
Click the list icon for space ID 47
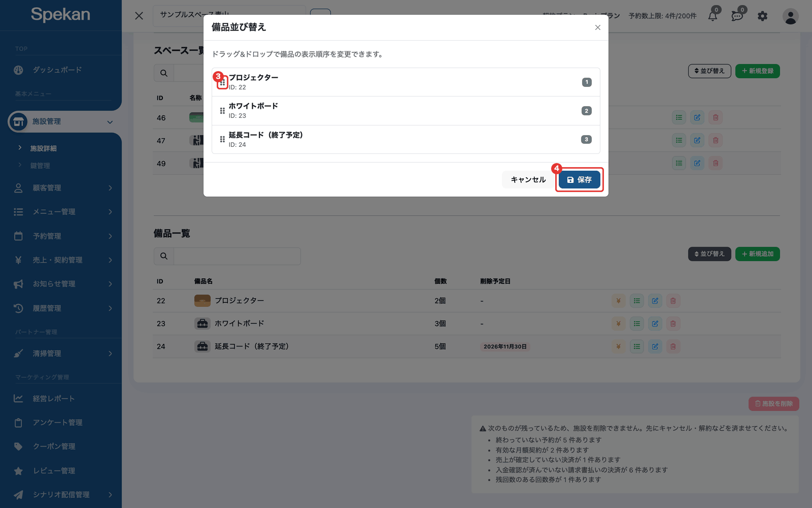(x=679, y=140)
